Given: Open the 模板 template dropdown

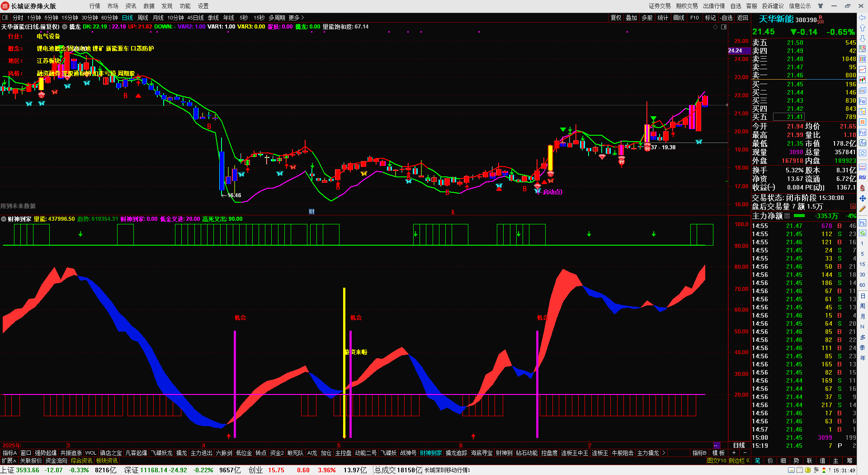Looking at the screenshot, I should 719,453.
